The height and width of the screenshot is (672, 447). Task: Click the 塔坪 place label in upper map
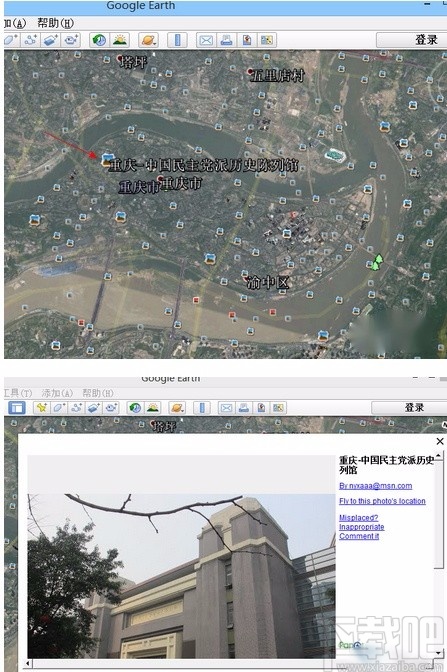point(133,63)
